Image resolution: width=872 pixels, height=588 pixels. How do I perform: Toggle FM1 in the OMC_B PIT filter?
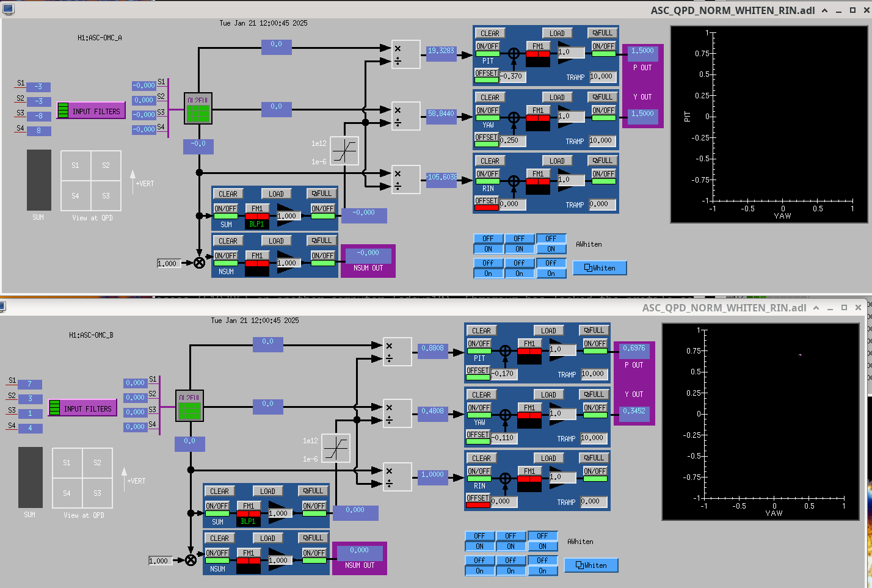(529, 347)
